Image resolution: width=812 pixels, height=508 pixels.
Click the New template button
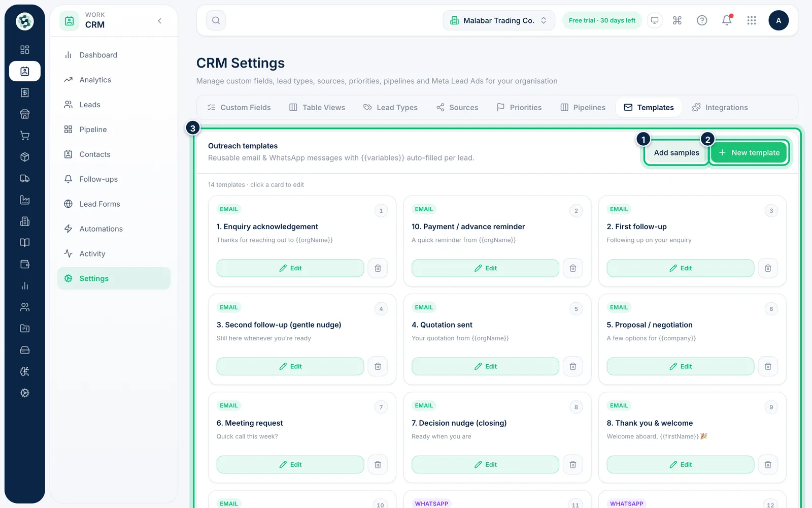point(749,152)
